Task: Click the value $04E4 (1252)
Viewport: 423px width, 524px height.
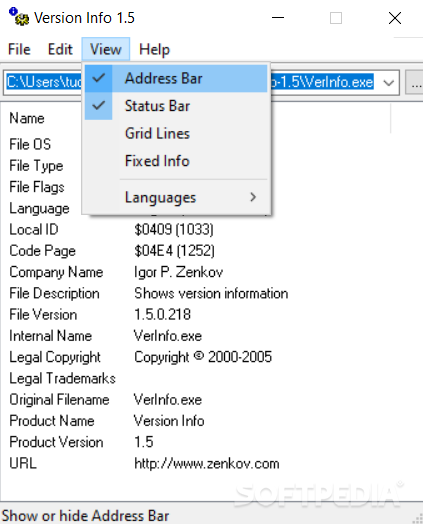Action: coord(174,251)
